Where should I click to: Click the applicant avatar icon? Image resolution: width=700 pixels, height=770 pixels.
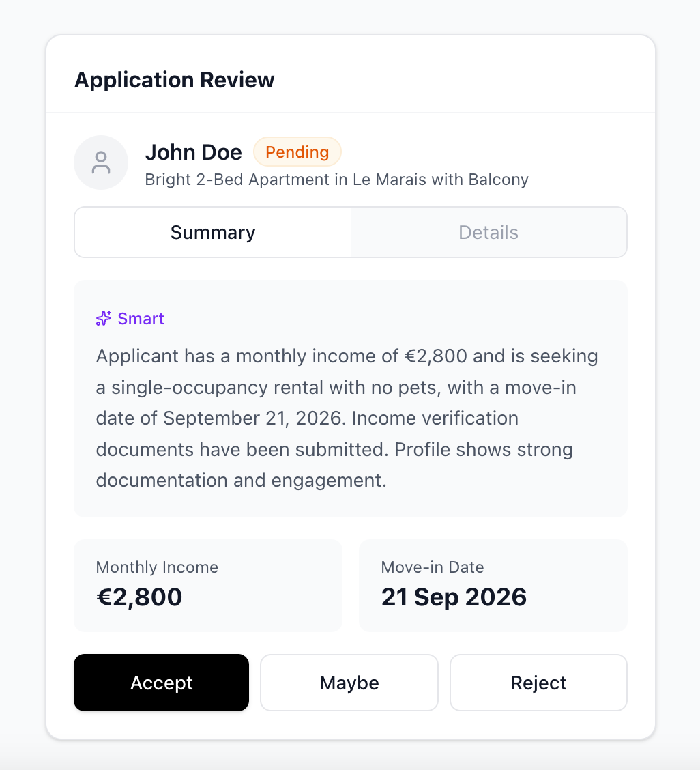[101, 162]
